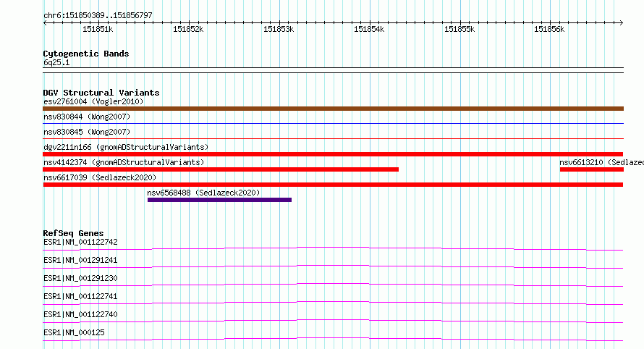Click the short red nsv6613210 variant bar
Screen dimensions: 644x349
point(592,169)
